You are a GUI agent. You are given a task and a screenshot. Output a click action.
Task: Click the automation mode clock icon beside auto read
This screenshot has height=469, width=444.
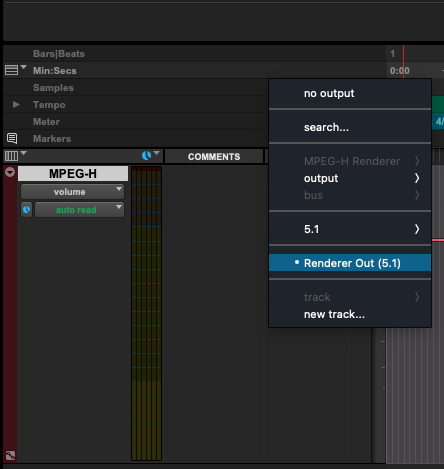click(27, 210)
